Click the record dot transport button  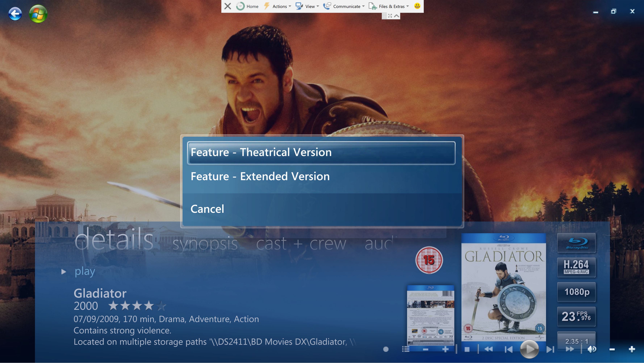point(386,349)
